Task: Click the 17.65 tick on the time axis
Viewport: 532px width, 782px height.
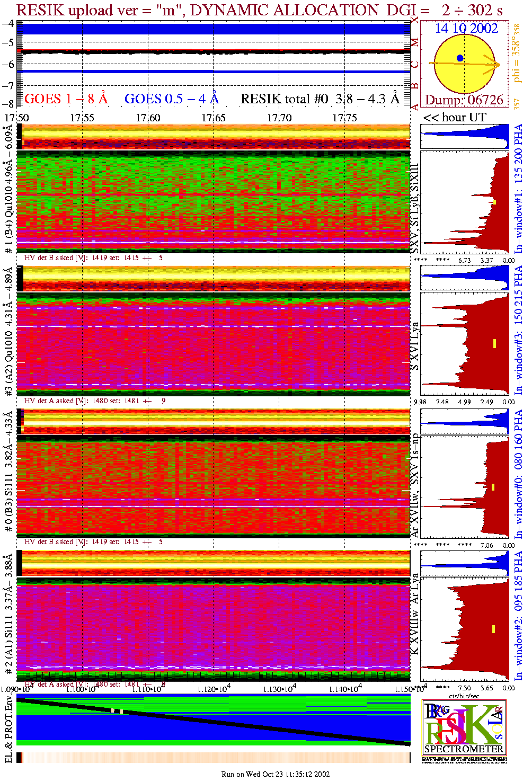Action: (x=213, y=118)
